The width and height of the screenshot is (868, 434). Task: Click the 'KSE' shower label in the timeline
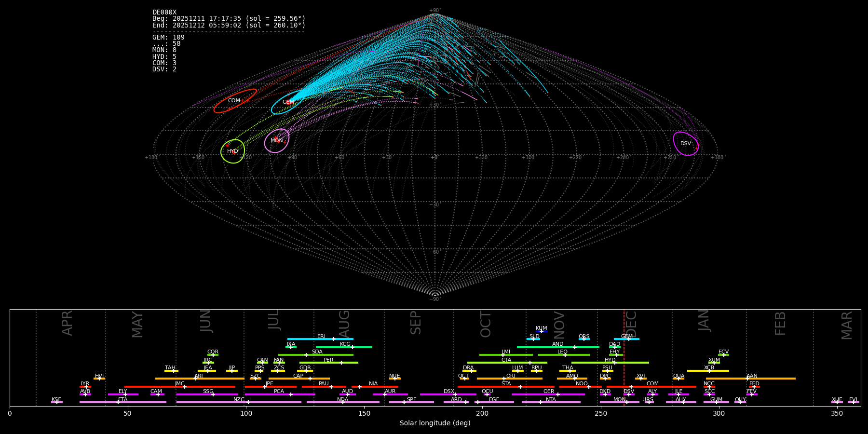(56, 400)
